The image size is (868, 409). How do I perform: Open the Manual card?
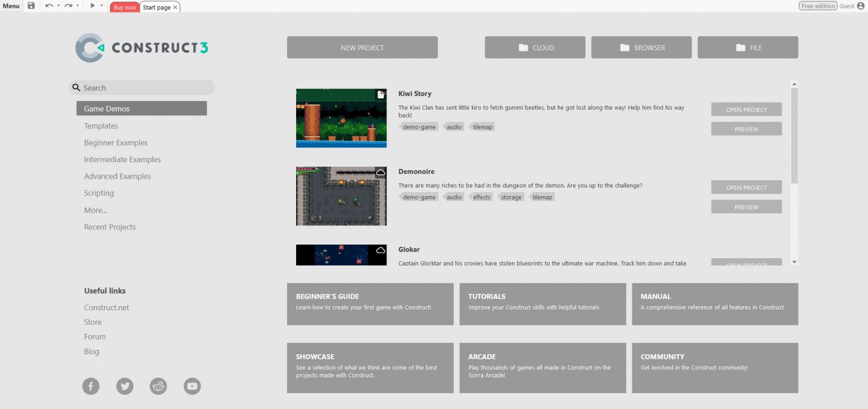(715, 304)
